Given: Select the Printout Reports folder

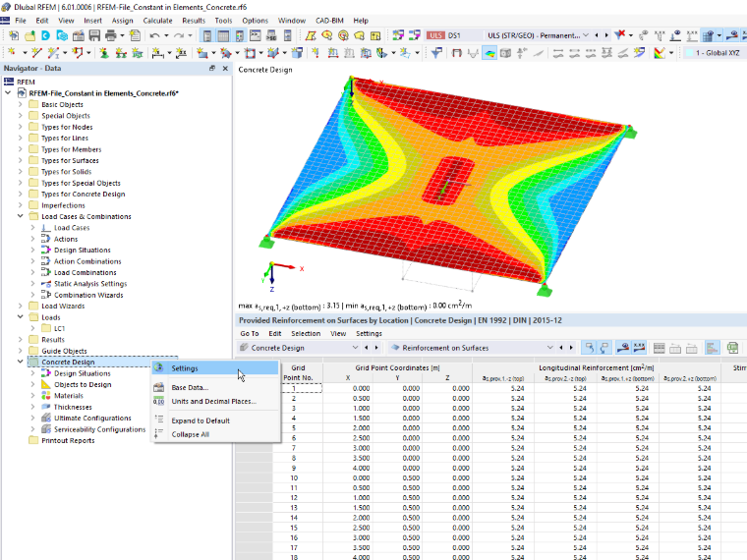Looking at the screenshot, I should (x=68, y=440).
